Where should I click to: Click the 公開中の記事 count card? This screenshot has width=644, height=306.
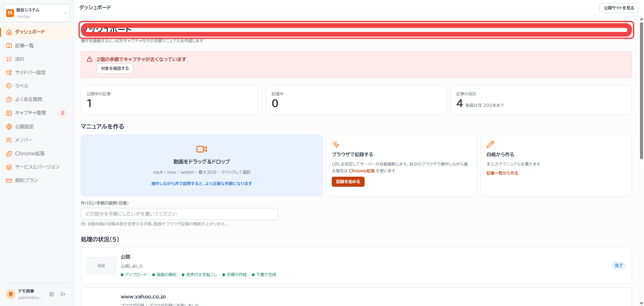pos(171,100)
